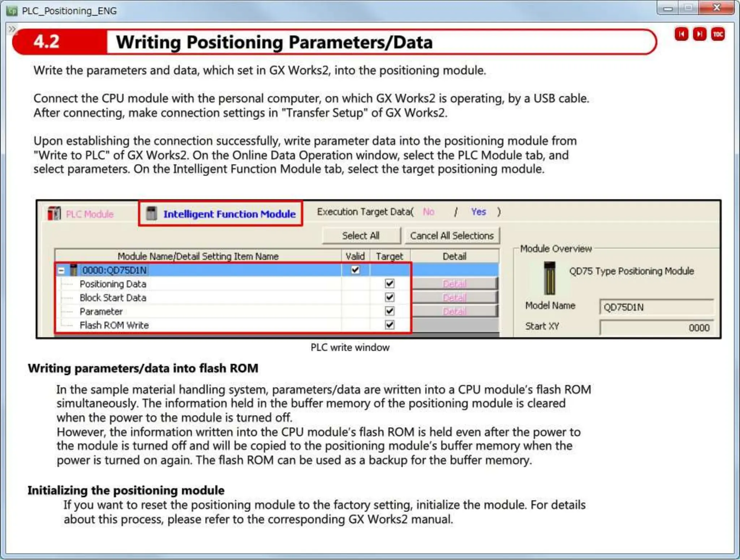The image size is (740, 560).
Task: Switch to the PLC Module tab
Action: tap(90, 214)
